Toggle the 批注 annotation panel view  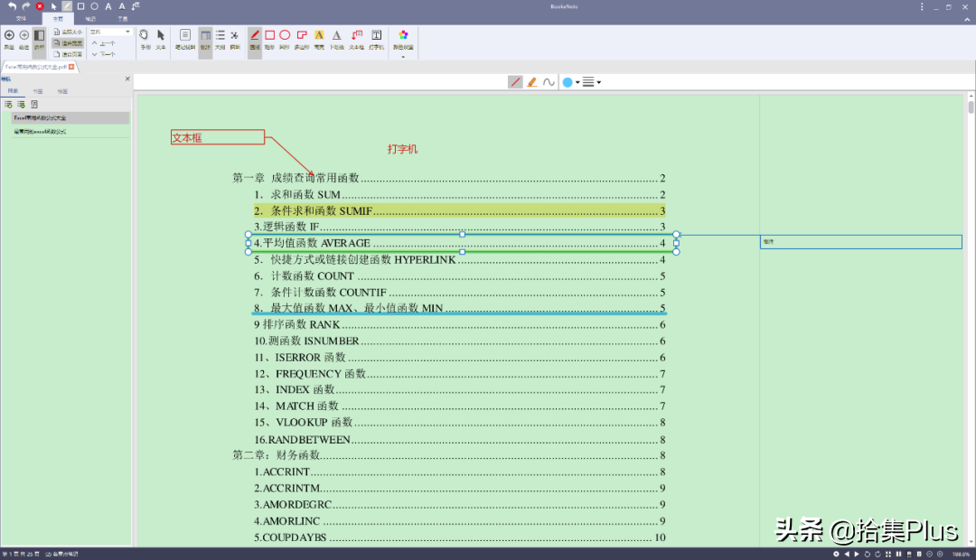(x=205, y=42)
